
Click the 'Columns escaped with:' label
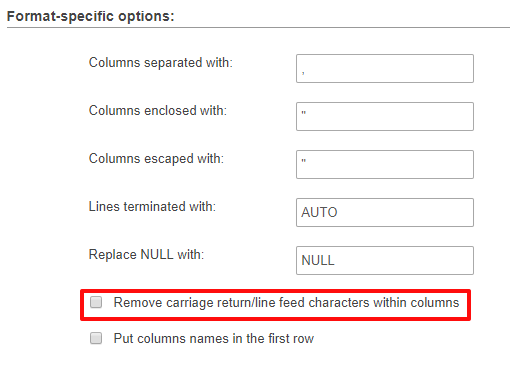click(156, 159)
